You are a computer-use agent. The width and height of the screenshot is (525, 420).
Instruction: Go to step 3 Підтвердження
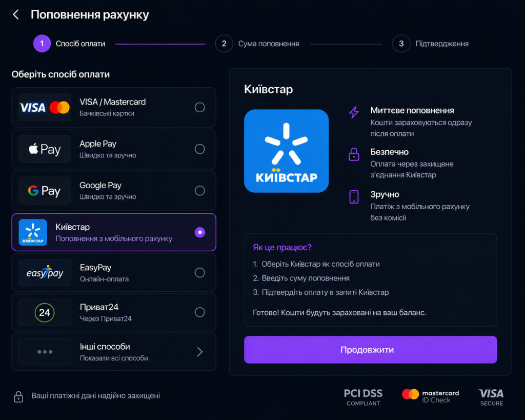(x=431, y=44)
